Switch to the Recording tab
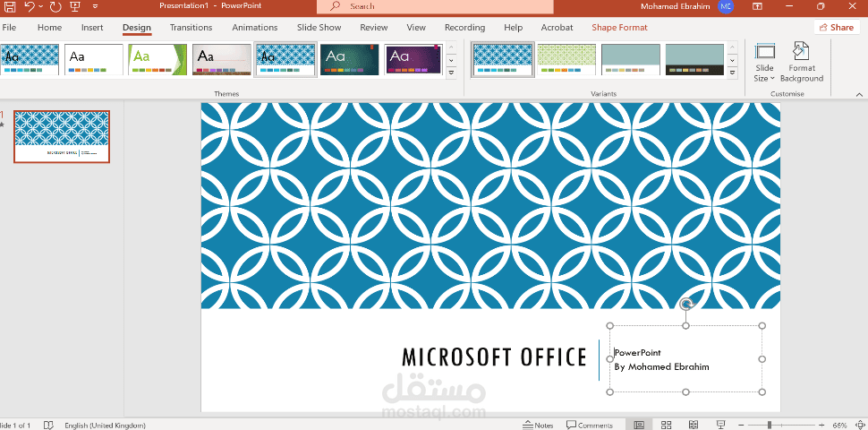Image resolution: width=868 pixels, height=430 pixels. [464, 27]
